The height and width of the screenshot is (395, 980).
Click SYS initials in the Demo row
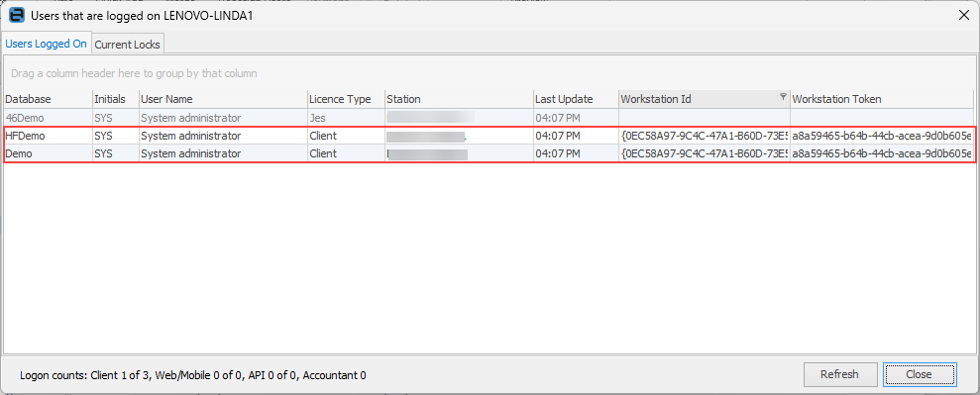pyautogui.click(x=115, y=153)
